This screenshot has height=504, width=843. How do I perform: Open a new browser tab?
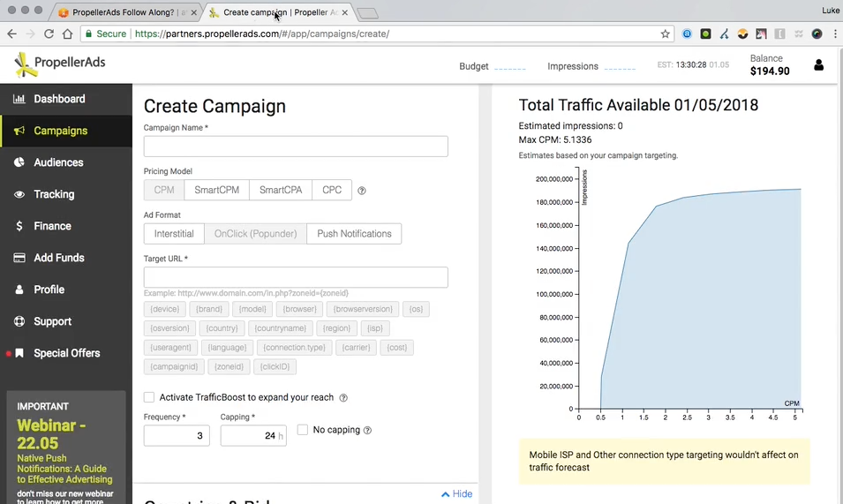[368, 13]
